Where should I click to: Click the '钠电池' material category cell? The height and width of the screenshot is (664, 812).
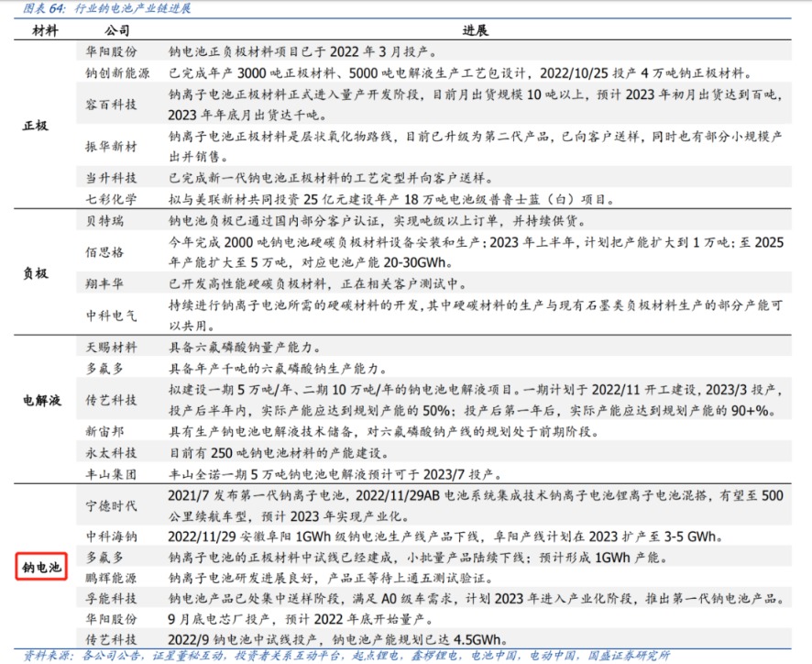coord(41,567)
